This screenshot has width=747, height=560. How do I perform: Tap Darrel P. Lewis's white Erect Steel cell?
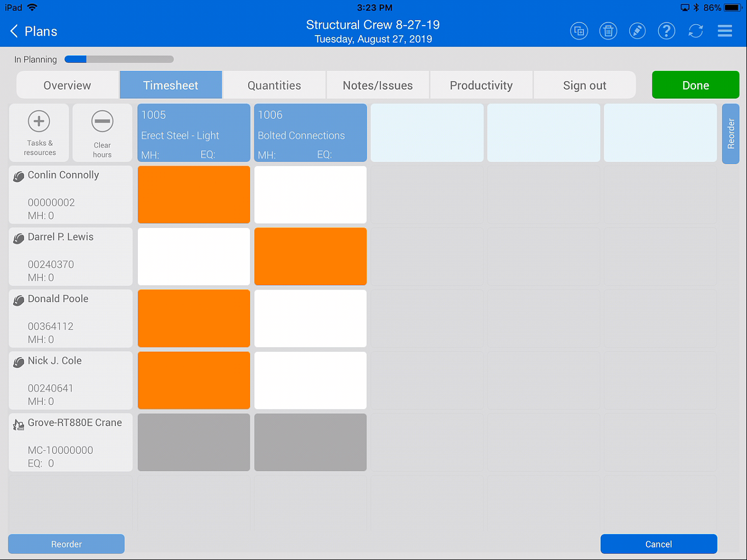coord(194,257)
